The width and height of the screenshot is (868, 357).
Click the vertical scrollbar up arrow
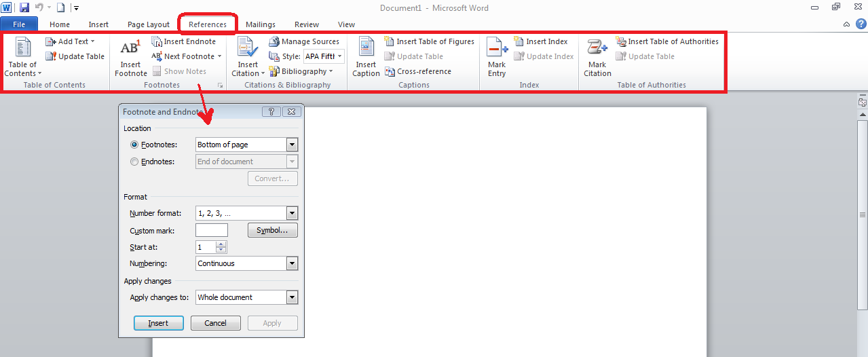coord(863,115)
